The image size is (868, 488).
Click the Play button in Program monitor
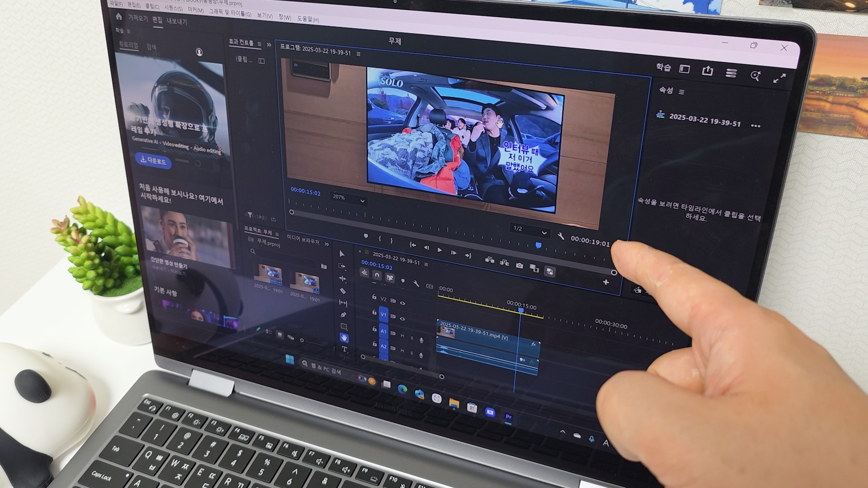[439, 249]
